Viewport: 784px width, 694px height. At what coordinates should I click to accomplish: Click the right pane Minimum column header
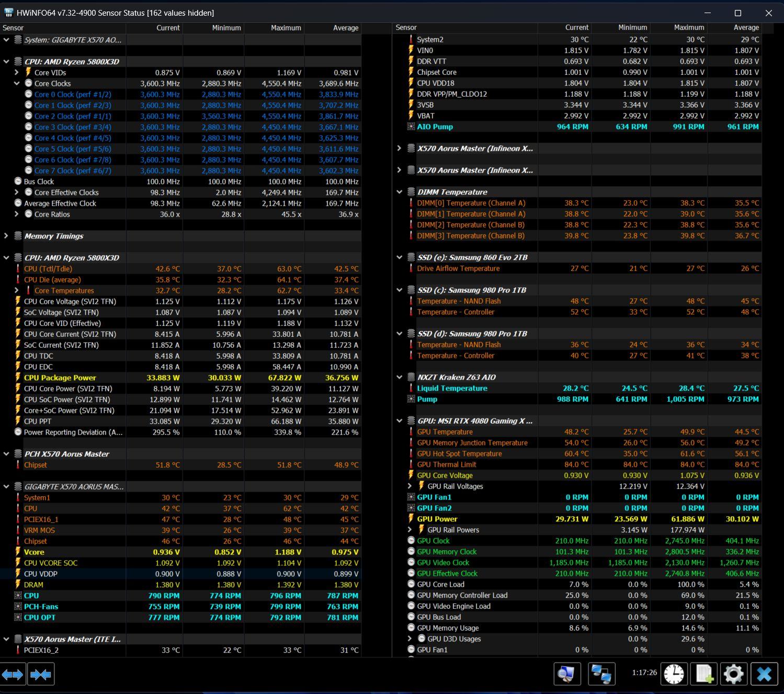(x=621, y=27)
